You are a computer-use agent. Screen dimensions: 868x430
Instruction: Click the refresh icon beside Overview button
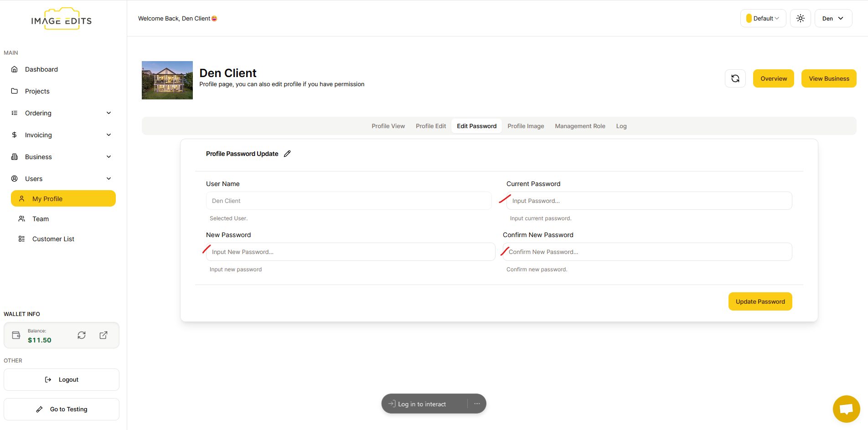[735, 78]
